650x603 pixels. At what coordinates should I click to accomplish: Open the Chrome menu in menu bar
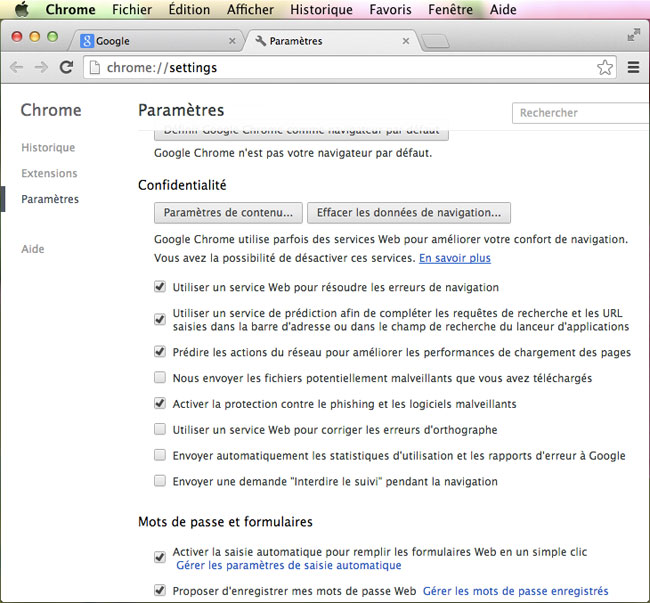[x=70, y=9]
